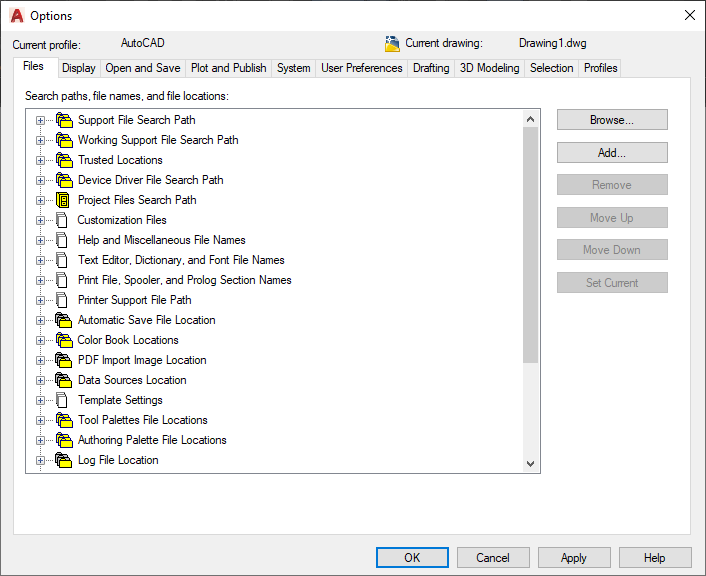Expand Log File Location node

click(40, 460)
